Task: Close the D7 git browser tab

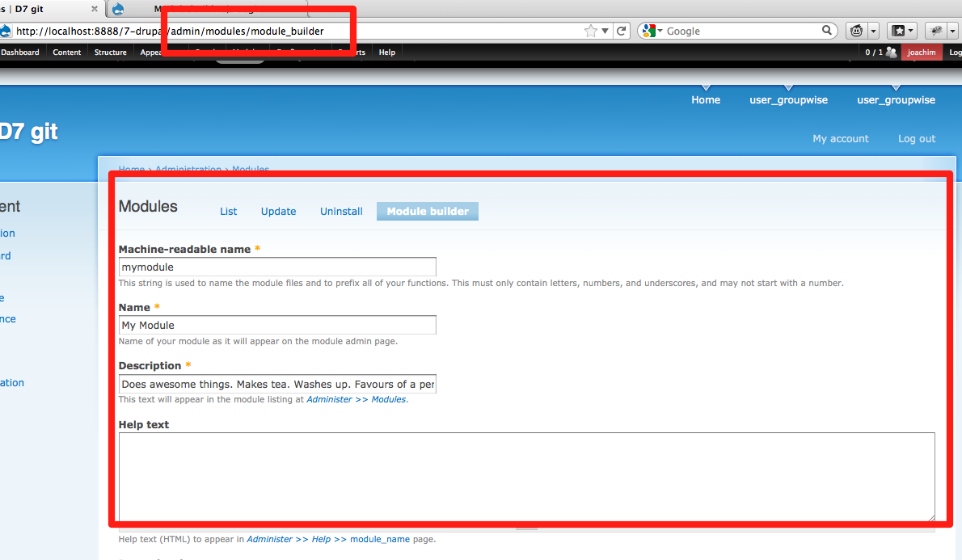Action: (x=94, y=9)
